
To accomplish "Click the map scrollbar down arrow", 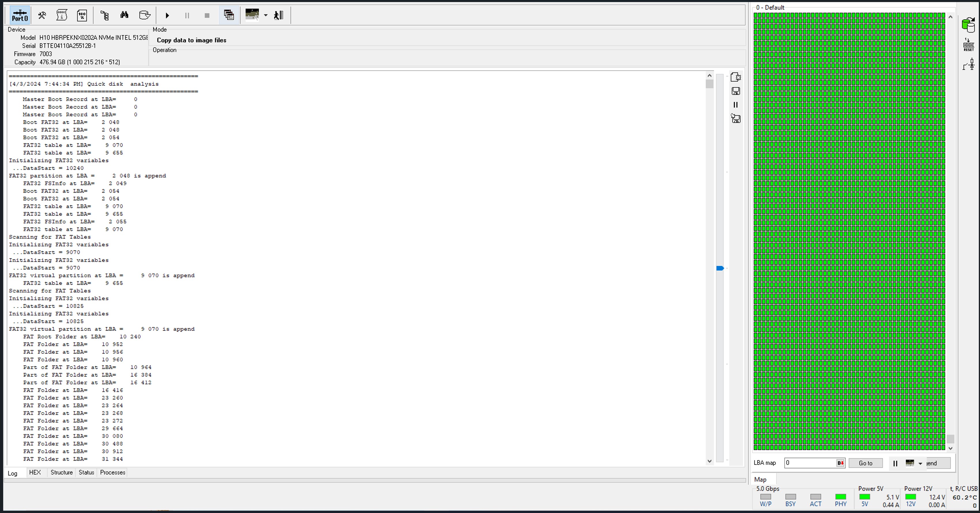I will [x=950, y=448].
